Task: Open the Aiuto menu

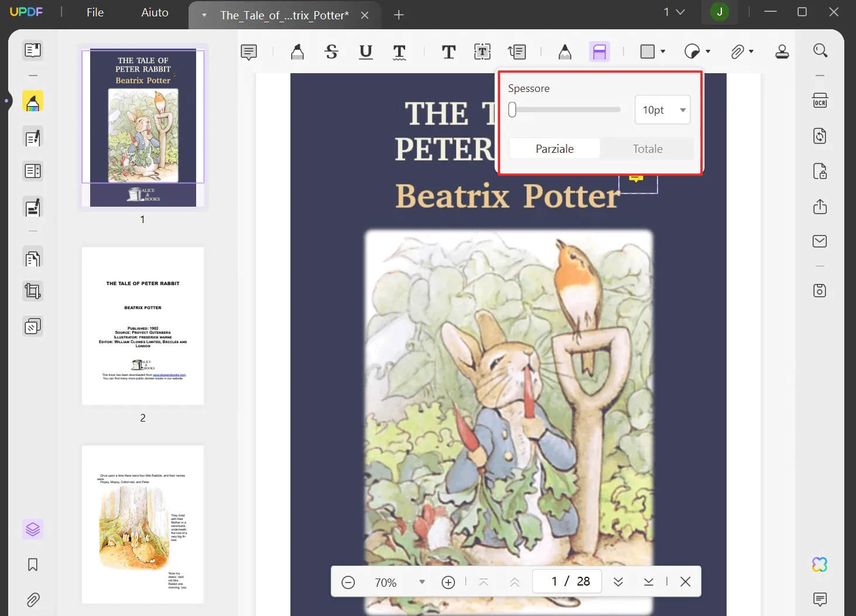Action: click(155, 12)
